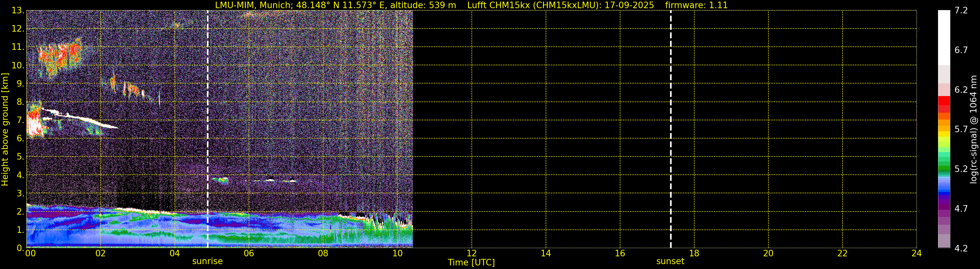The image size is (980, 269).
Task: Click the time axis tick label 12
Action: (471, 253)
